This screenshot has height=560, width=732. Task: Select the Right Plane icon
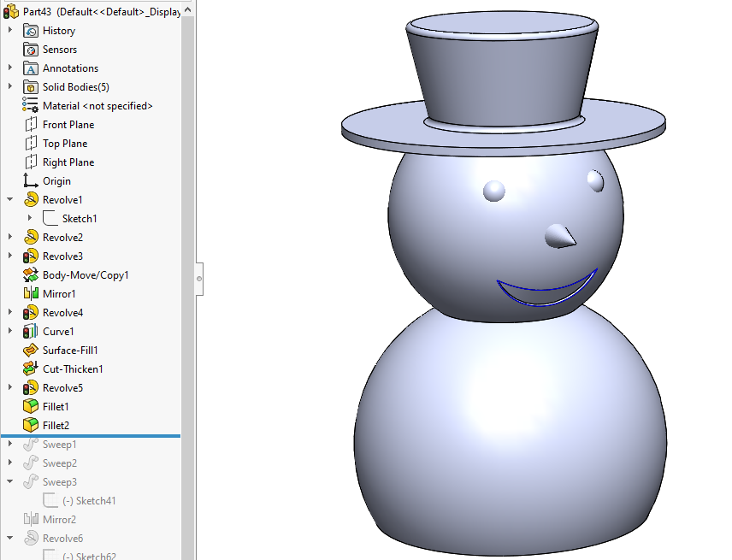(31, 162)
